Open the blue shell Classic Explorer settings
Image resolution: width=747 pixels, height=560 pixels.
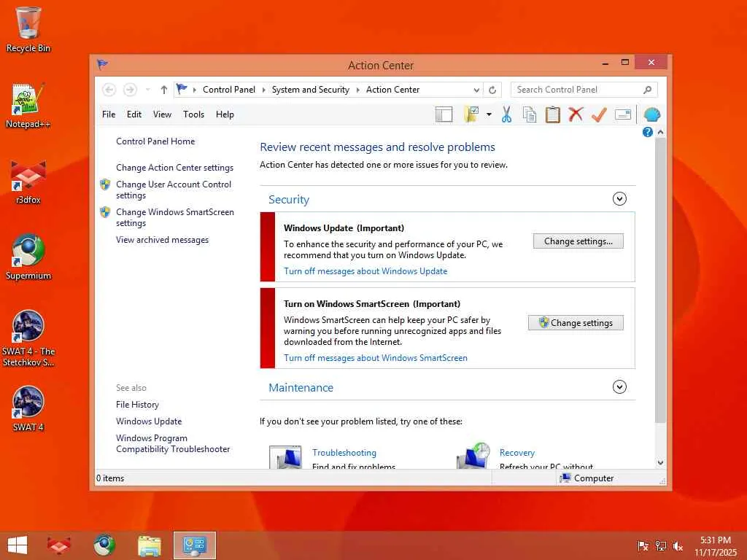651,114
